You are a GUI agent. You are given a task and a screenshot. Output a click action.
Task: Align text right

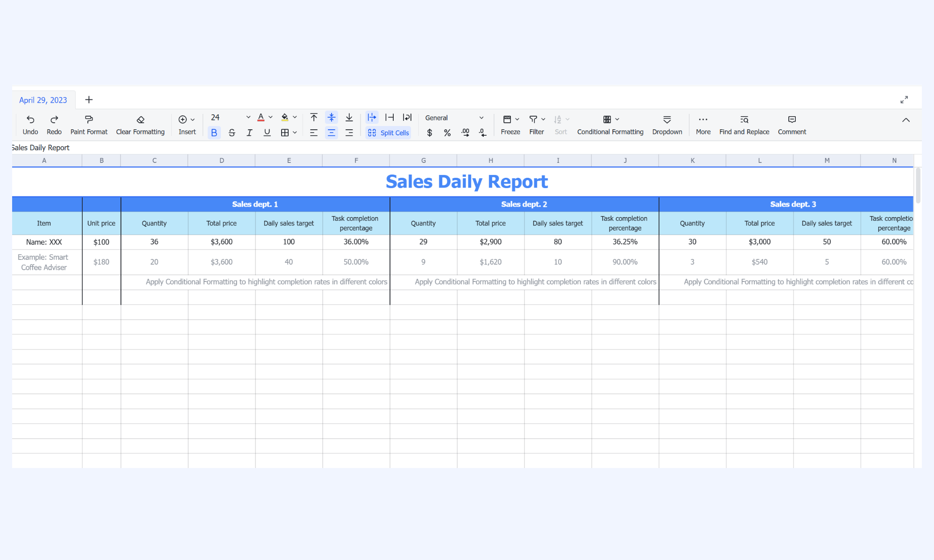pos(349,133)
